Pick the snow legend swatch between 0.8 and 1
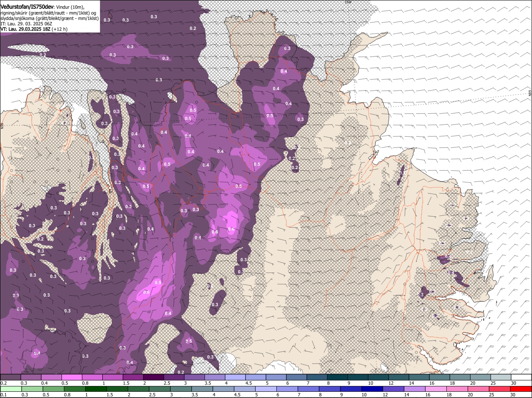532x398 pixels. pos(92,377)
